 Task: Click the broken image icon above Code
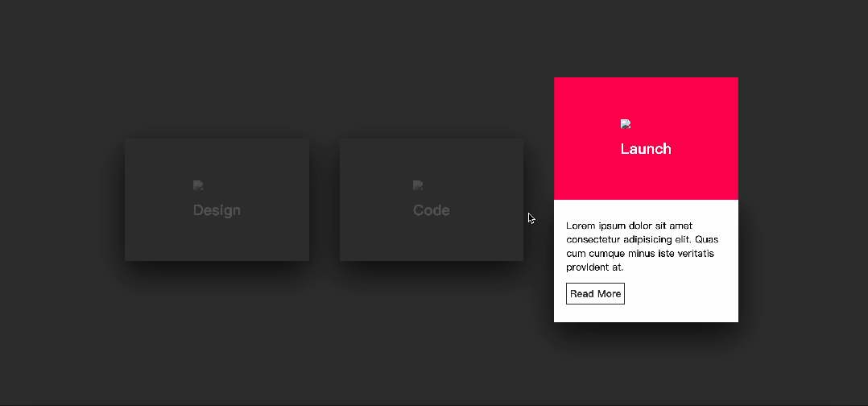418,186
